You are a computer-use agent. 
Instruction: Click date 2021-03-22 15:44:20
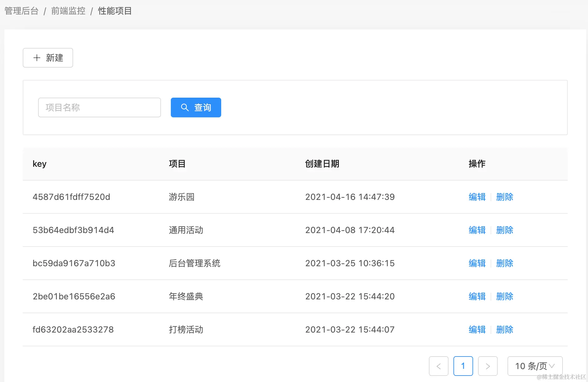350,296
